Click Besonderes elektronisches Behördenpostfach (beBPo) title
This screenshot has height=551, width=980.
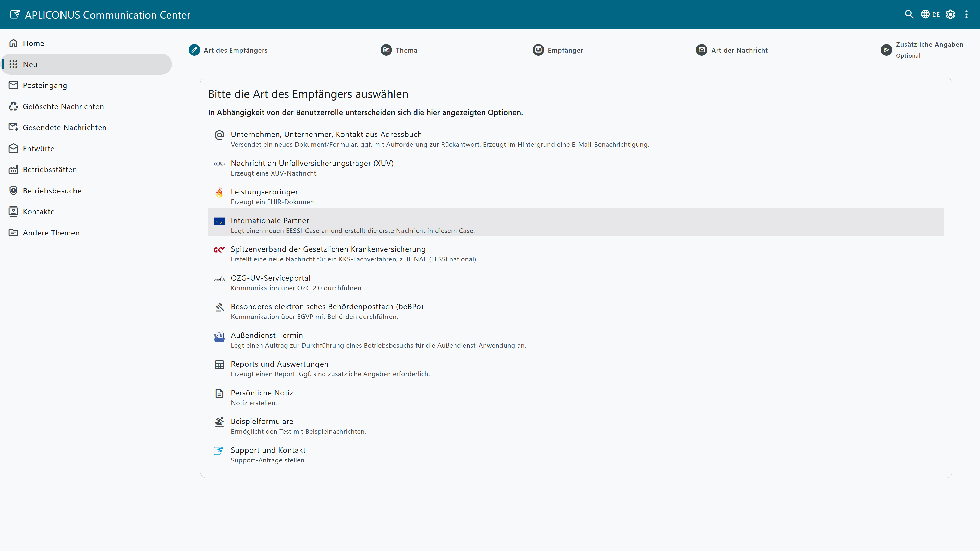tap(327, 306)
